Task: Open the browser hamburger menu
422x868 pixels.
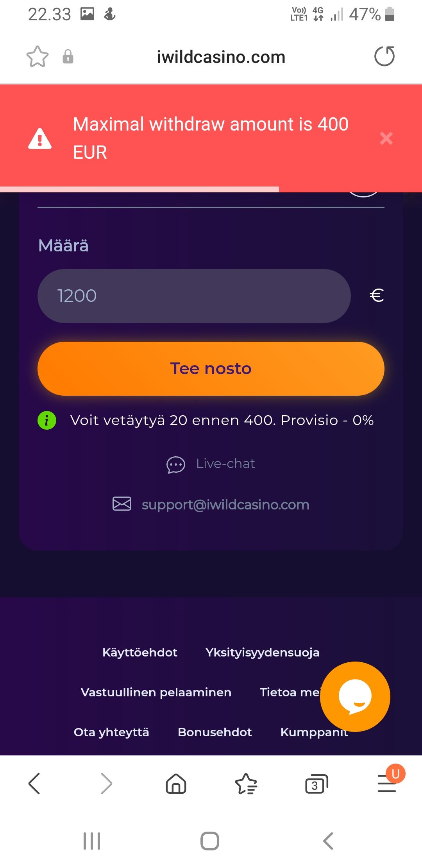Action: [x=387, y=784]
